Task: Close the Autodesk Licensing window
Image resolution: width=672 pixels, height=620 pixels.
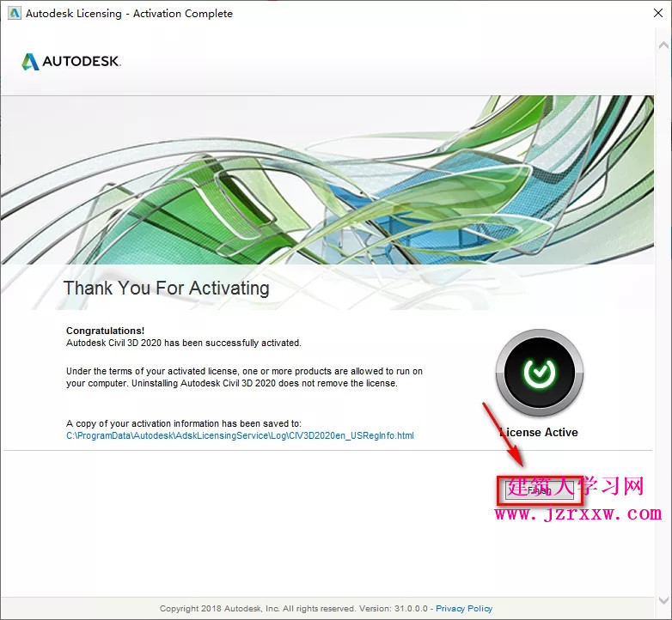Action: pos(658,13)
